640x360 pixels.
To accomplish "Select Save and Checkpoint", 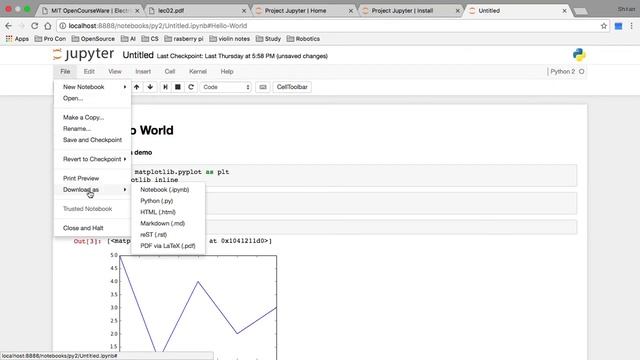I will 93,140.
